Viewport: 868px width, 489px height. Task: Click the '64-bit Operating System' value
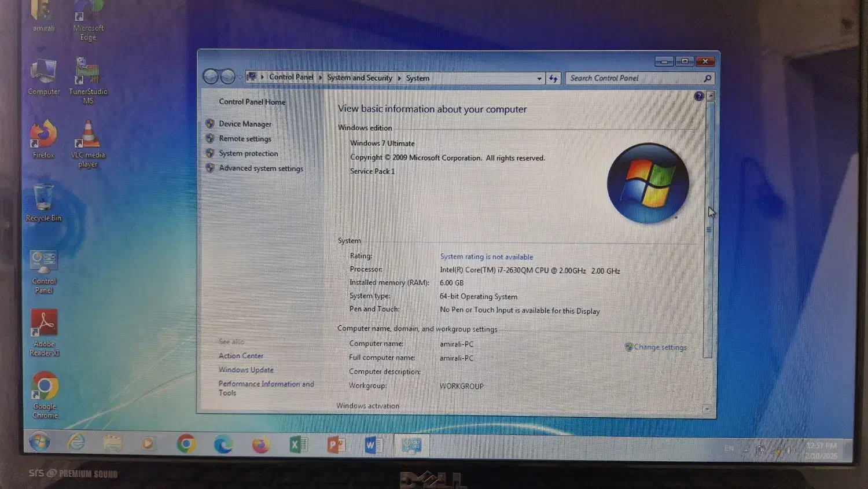coord(478,297)
